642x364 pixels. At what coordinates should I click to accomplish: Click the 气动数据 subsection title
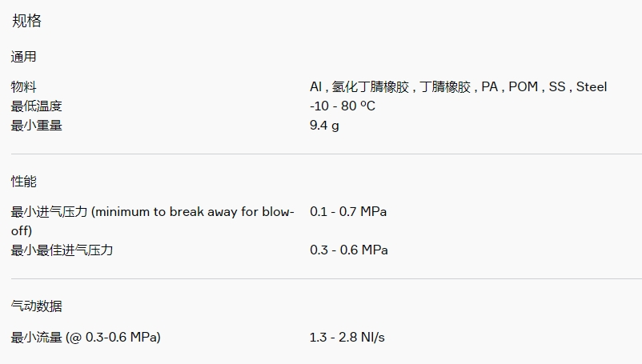click(37, 306)
